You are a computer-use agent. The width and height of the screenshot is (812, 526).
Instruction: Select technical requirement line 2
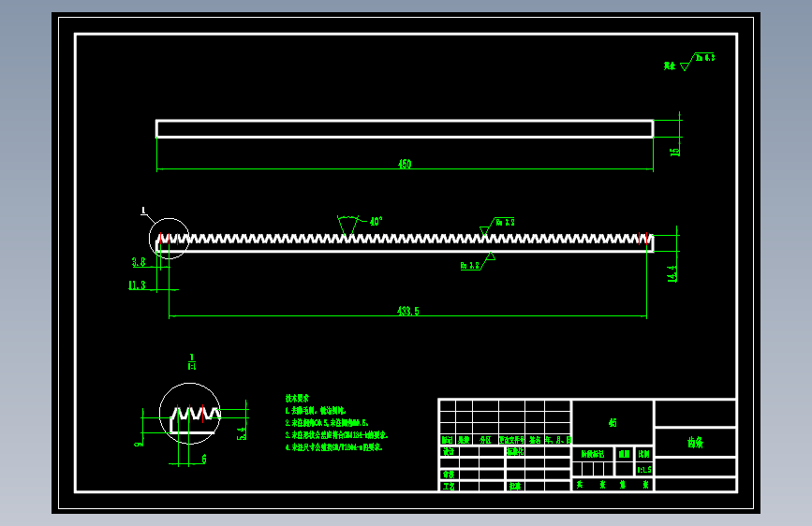point(327,423)
